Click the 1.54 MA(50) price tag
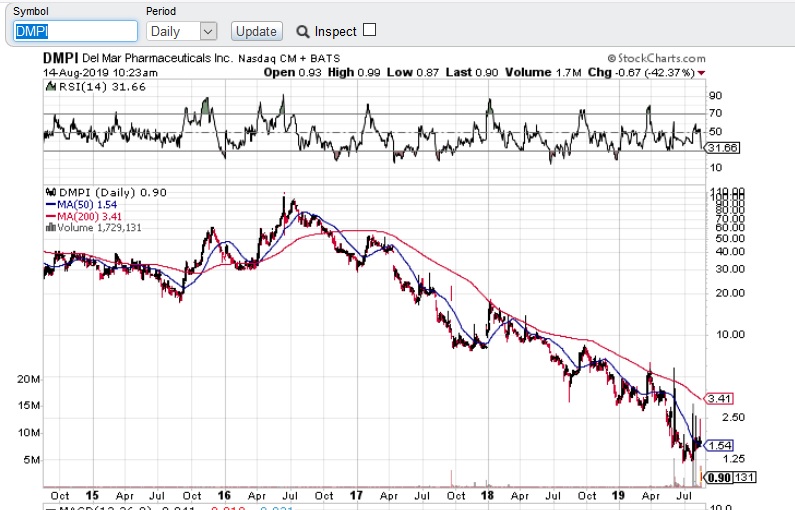The width and height of the screenshot is (795, 510). click(x=719, y=446)
